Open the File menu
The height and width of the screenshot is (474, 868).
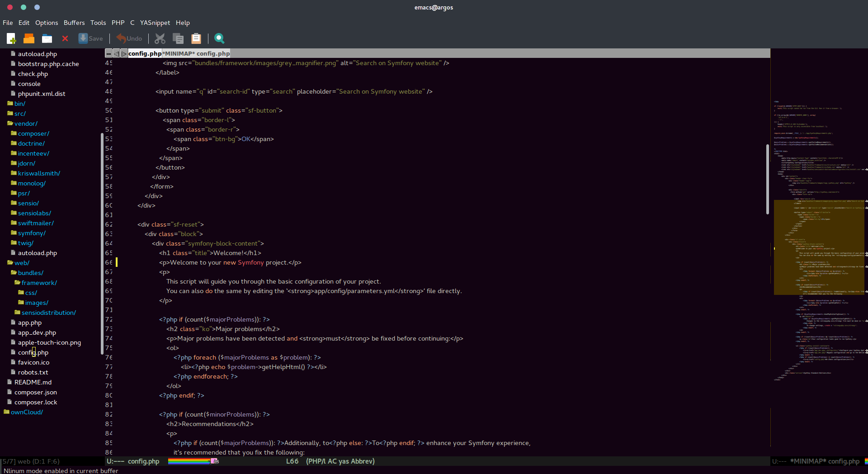tap(8, 23)
